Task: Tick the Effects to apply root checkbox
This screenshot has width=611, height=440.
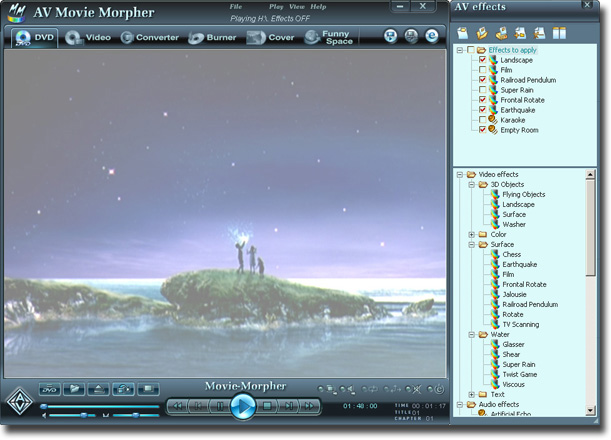Action: pos(471,50)
